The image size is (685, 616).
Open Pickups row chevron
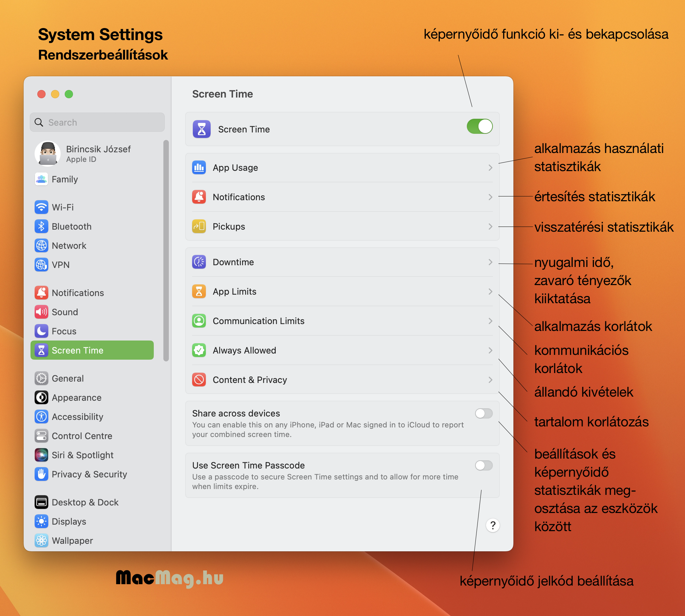[x=490, y=227]
